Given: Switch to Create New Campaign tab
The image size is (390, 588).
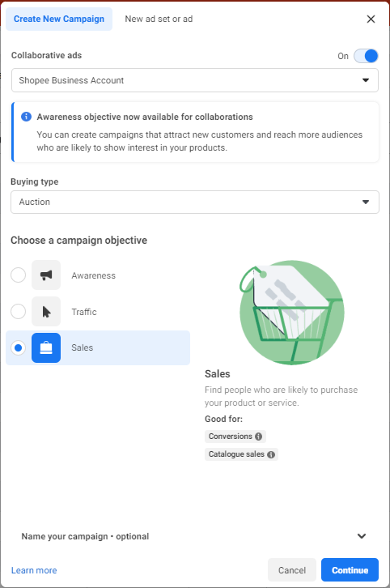Looking at the screenshot, I should point(59,19).
